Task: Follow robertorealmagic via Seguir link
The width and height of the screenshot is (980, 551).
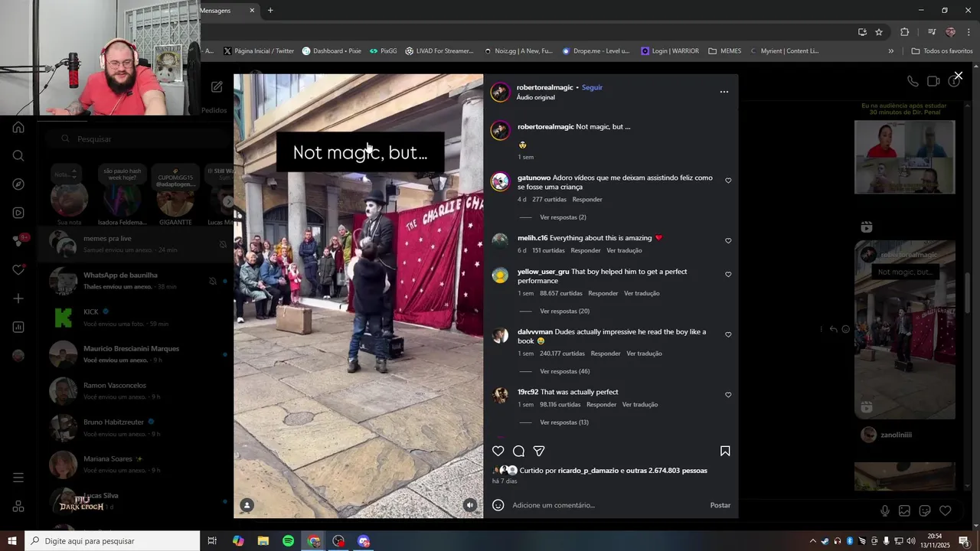Action: pos(592,87)
